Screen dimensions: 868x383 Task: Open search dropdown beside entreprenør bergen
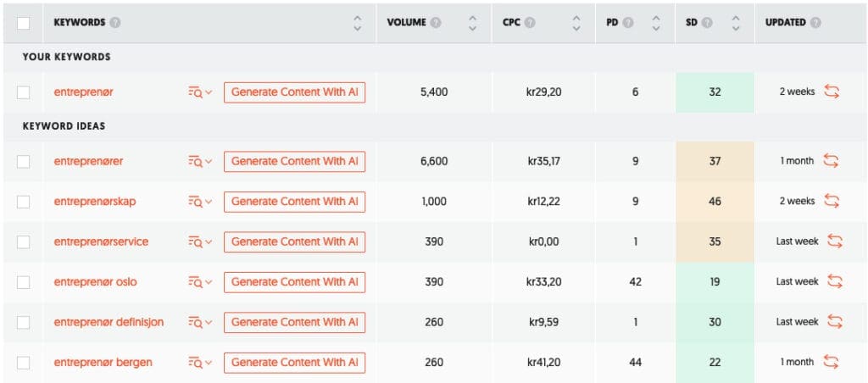click(x=199, y=362)
